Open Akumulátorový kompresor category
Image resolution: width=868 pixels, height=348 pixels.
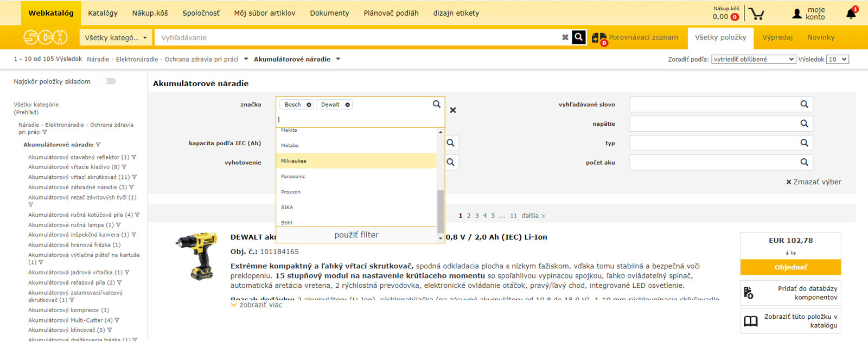[68, 310]
